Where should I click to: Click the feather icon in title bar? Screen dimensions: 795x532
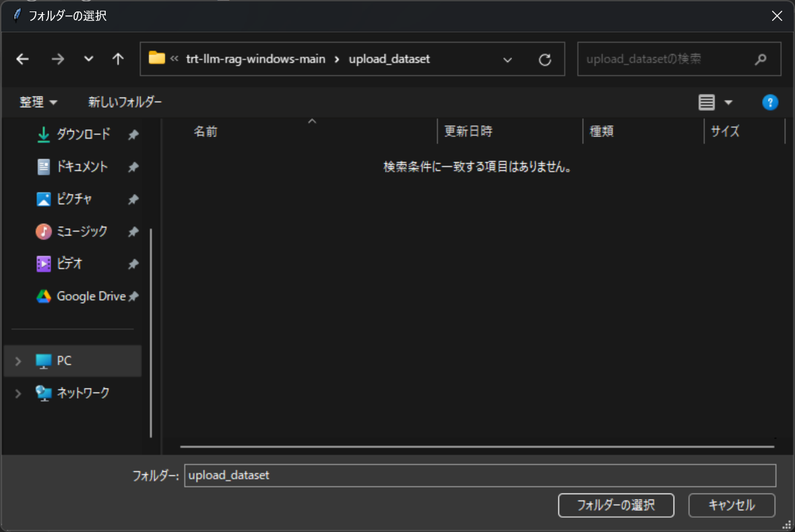18,15
